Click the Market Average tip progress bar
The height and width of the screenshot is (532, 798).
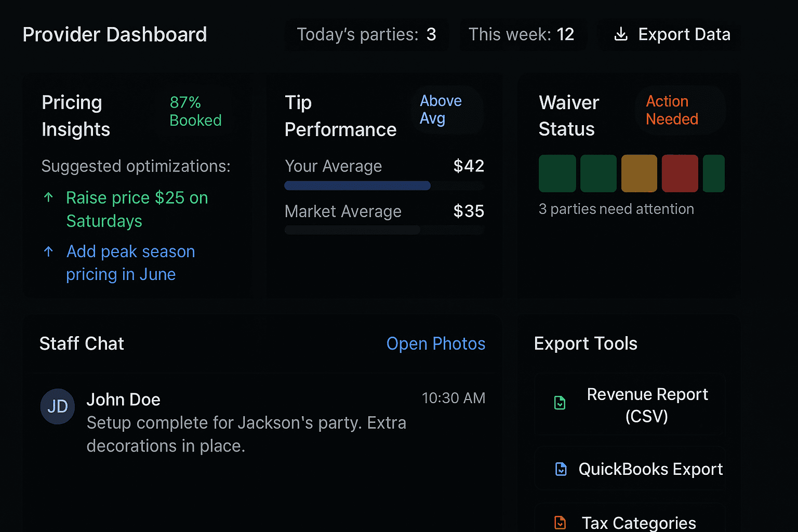click(x=384, y=230)
